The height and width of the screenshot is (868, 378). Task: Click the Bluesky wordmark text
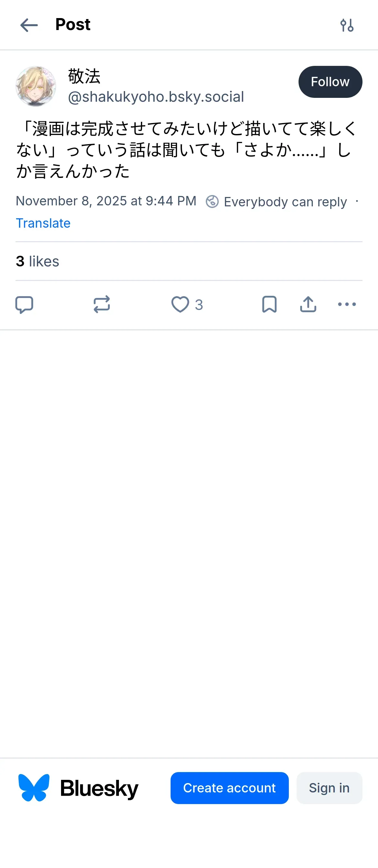[x=99, y=789]
